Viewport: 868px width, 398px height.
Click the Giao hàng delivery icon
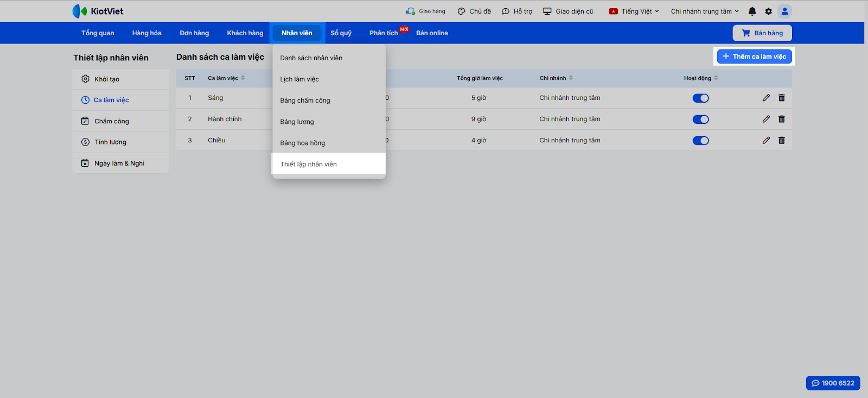[x=410, y=11]
